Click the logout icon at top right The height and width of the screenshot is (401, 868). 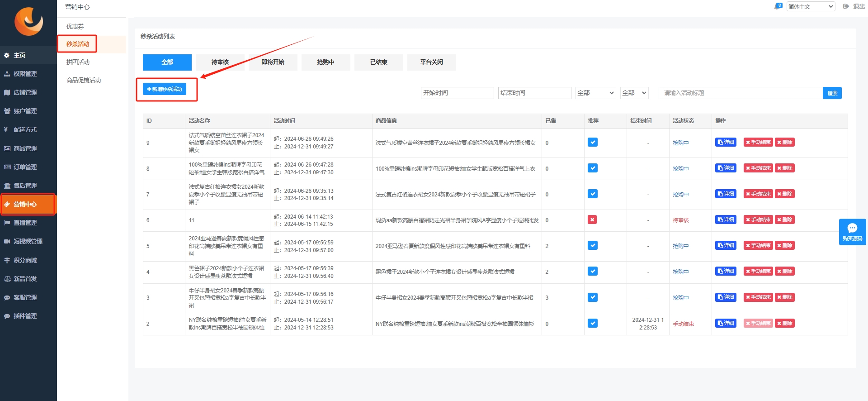[x=846, y=6]
